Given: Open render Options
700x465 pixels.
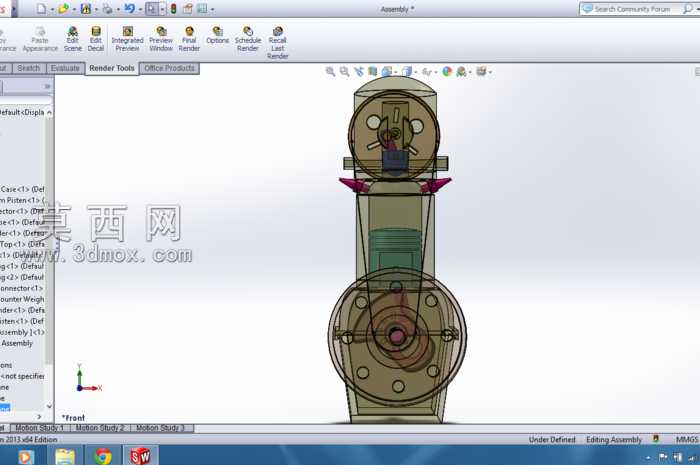Looking at the screenshot, I should pos(217,36).
